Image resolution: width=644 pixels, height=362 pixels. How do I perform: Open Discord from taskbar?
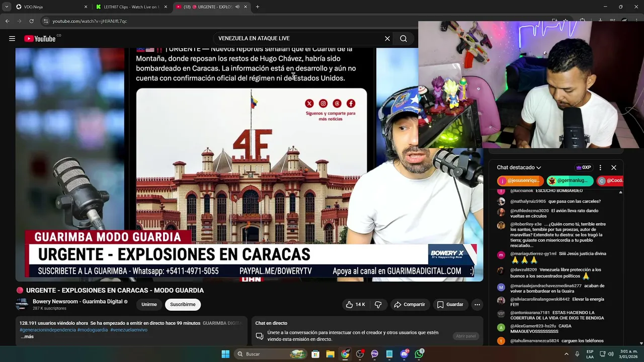click(x=404, y=354)
